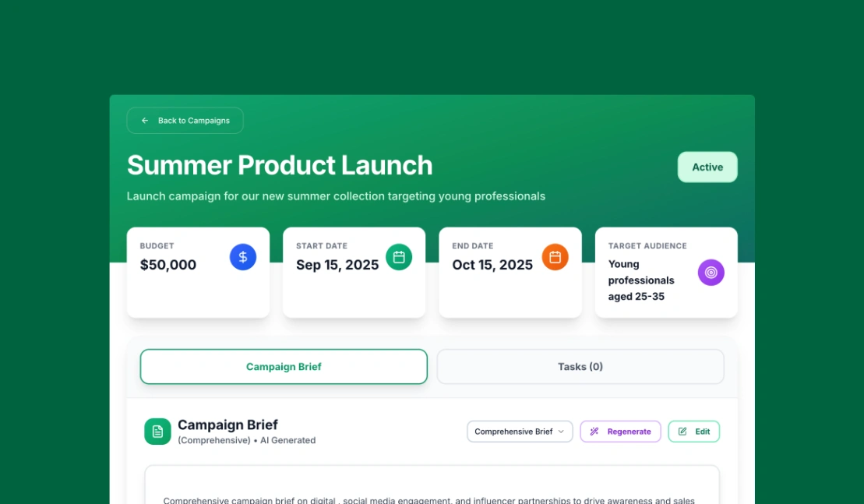Click the pencil icon on Edit
Screen dimensions: 864x504
(682, 432)
